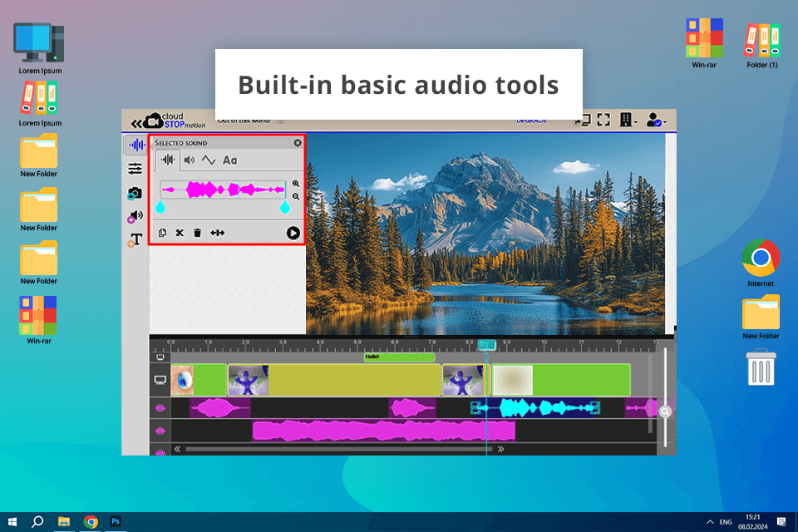Open taskbar search

[37, 522]
